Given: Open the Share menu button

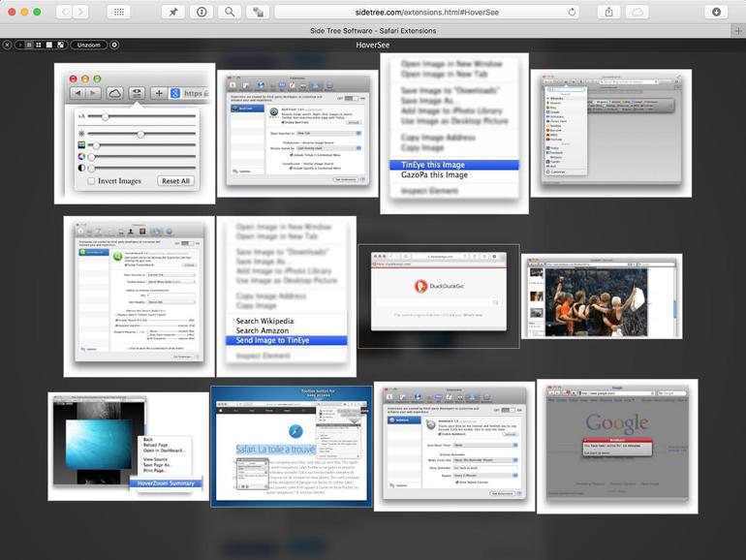Looking at the screenshot, I should coord(608,12).
